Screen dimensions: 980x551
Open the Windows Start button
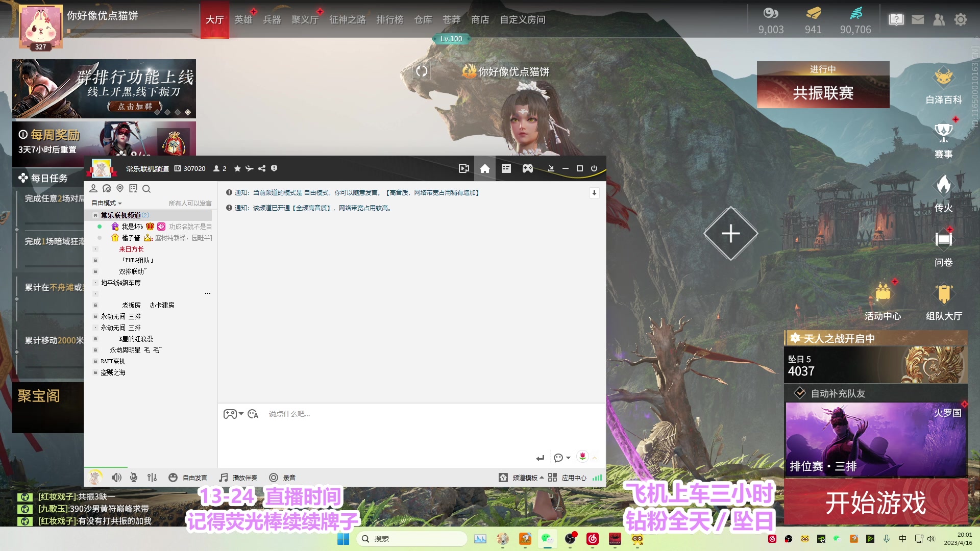pos(343,539)
